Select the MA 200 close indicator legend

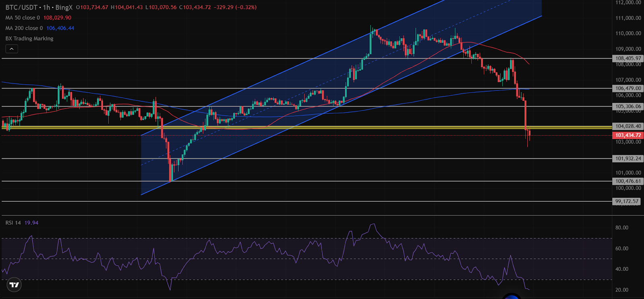24,28
